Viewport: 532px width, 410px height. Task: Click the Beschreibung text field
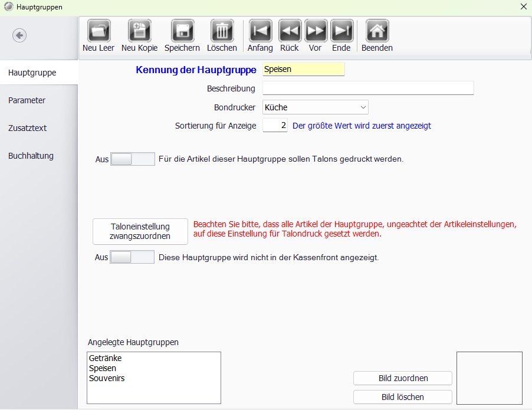(x=368, y=88)
